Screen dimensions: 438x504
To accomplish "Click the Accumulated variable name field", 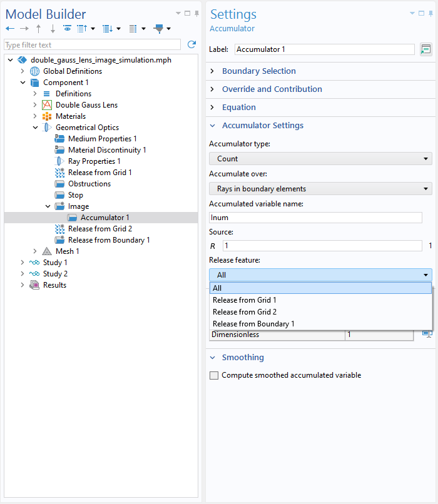I will [315, 218].
